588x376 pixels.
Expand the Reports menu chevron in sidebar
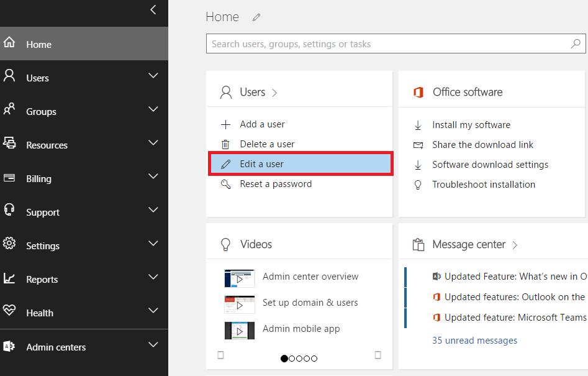(x=153, y=277)
